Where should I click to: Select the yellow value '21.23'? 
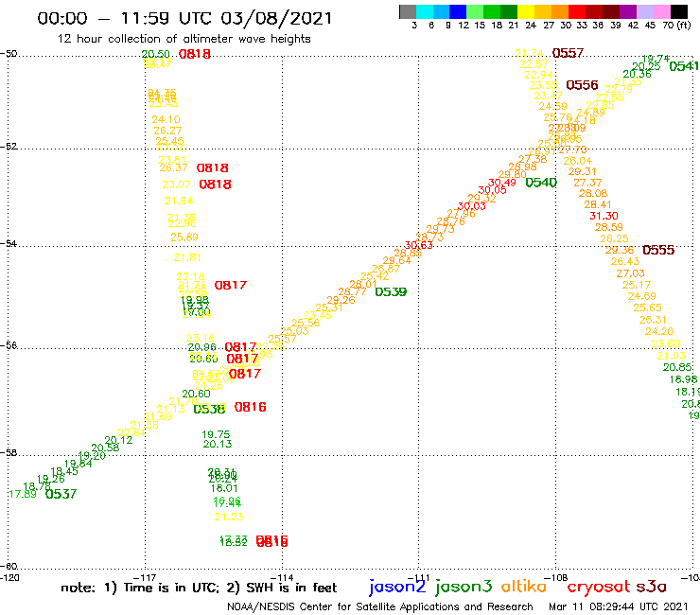coord(229,517)
